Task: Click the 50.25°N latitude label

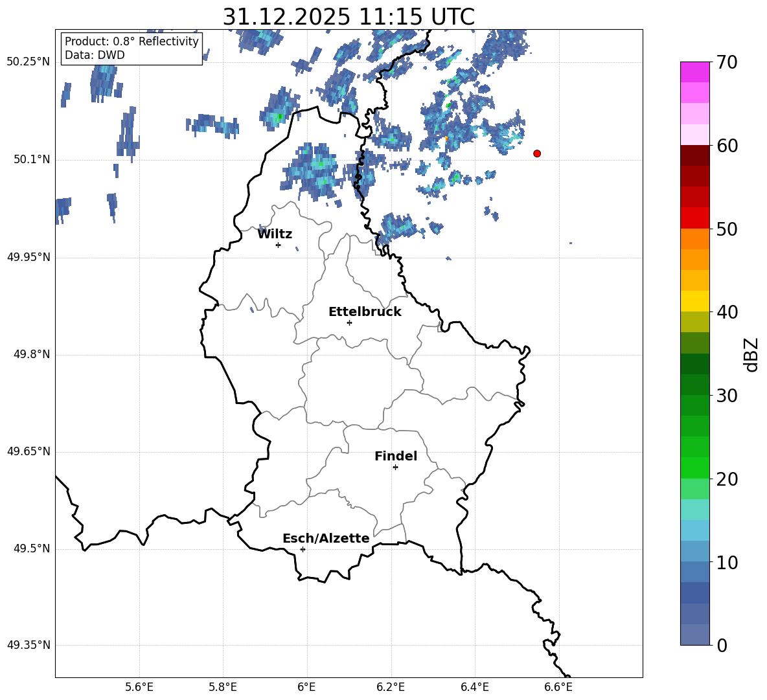Action: click(29, 62)
